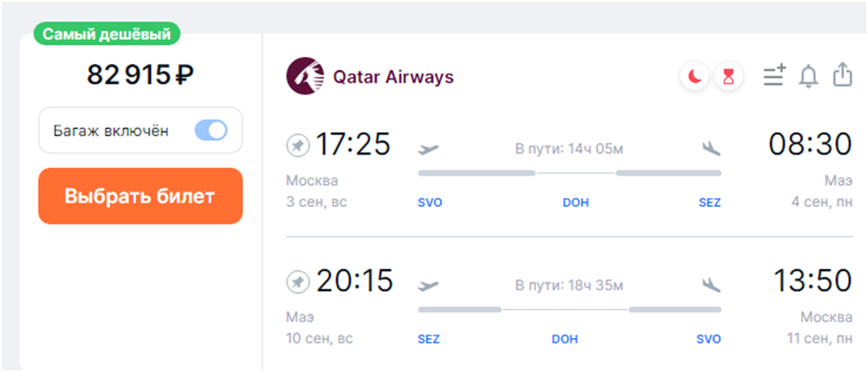Add ticket to favorites list icon

[775, 77]
